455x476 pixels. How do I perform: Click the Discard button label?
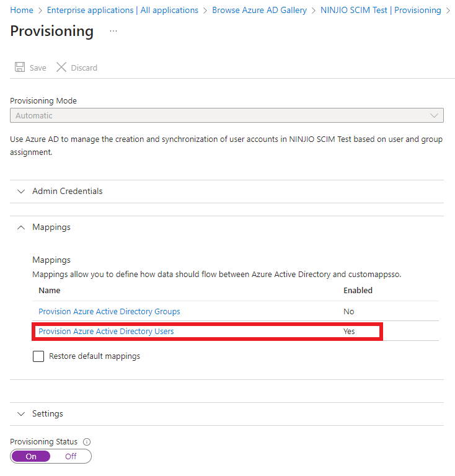(x=84, y=68)
